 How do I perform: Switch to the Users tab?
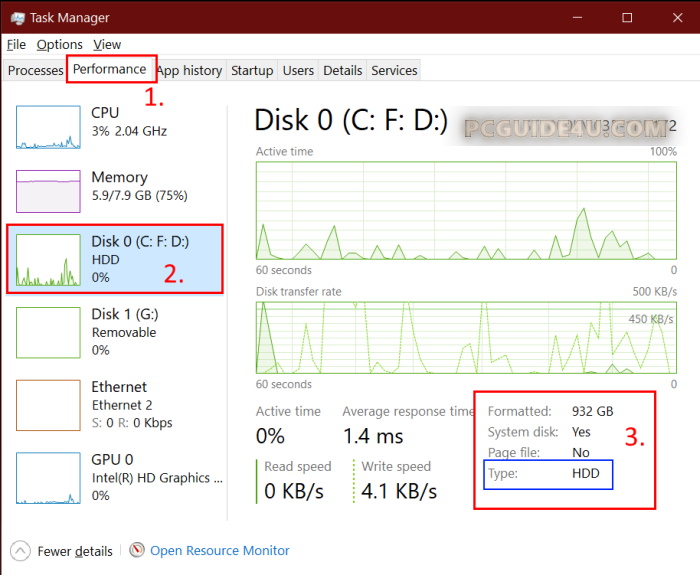point(298,70)
